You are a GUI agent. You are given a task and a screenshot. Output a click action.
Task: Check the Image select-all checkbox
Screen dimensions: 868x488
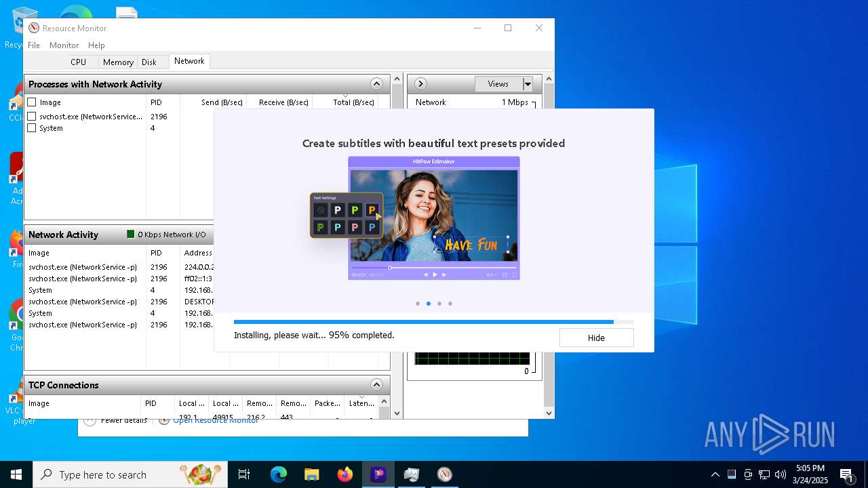[x=31, y=102]
